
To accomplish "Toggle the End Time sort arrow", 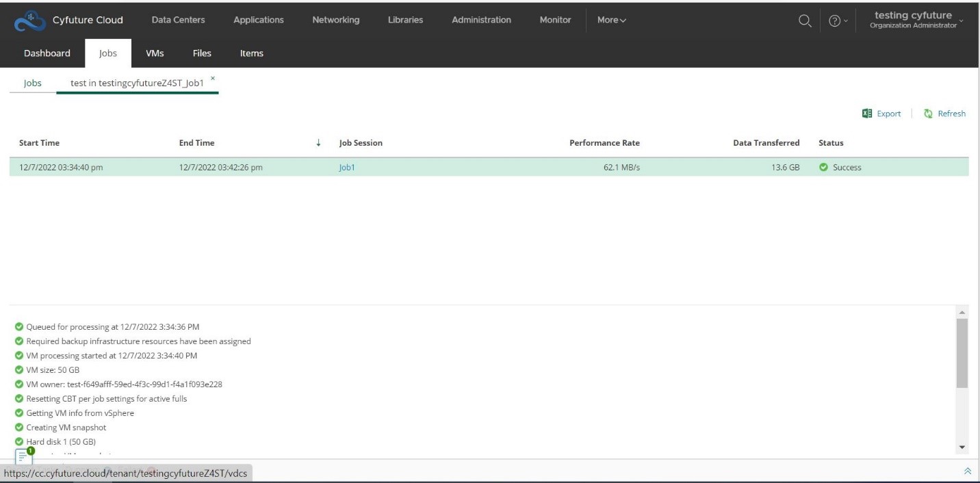I will 318,143.
